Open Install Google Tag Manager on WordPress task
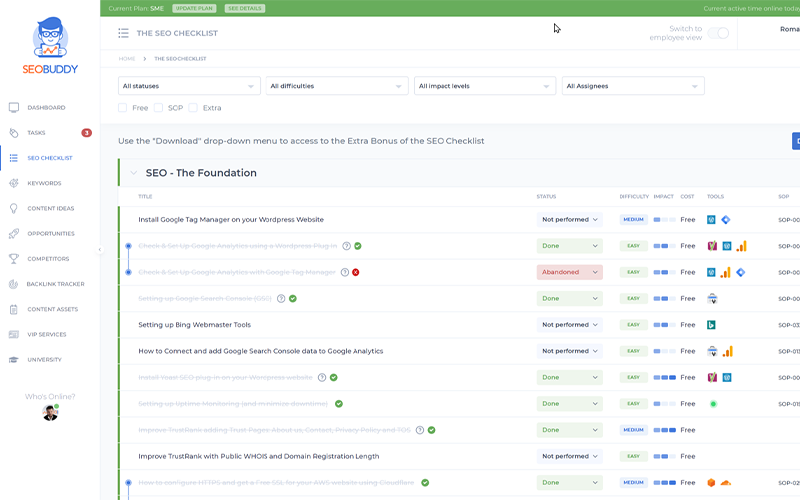The image size is (800, 500). click(231, 219)
